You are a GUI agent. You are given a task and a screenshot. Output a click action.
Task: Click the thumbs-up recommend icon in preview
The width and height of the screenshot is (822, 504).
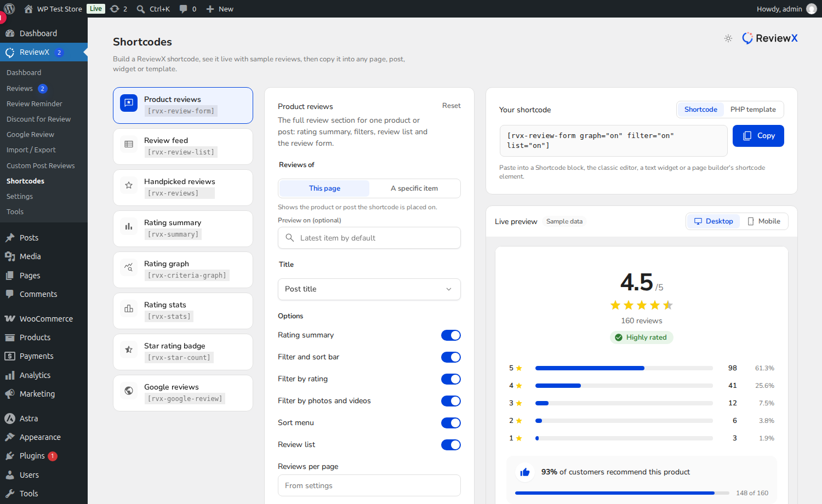(x=525, y=472)
